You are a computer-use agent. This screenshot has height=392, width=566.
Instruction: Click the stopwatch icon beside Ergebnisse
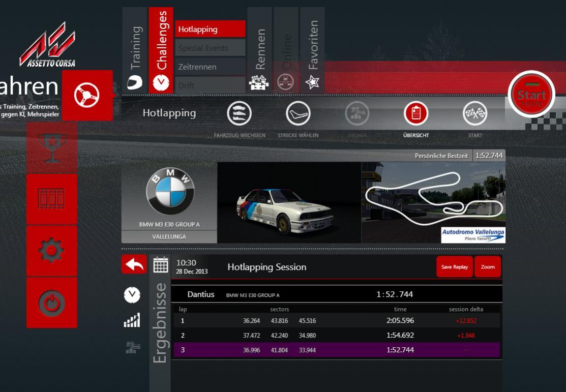pos(132,295)
